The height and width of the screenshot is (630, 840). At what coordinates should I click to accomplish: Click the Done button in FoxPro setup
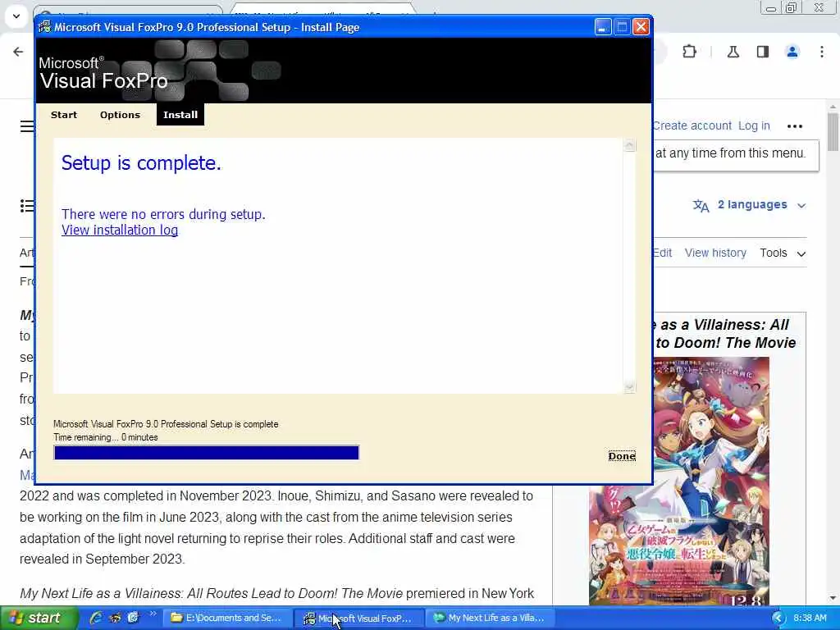click(622, 456)
